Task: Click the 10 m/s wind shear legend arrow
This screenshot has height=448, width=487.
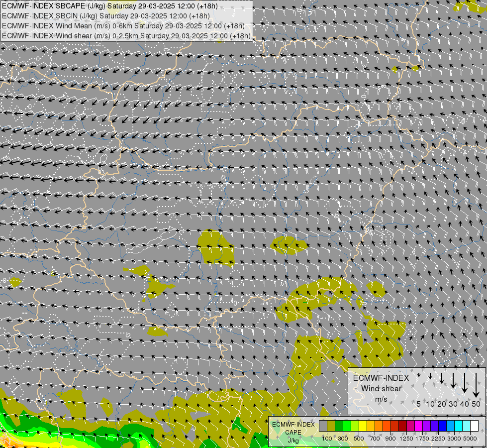Action: click(430, 376)
